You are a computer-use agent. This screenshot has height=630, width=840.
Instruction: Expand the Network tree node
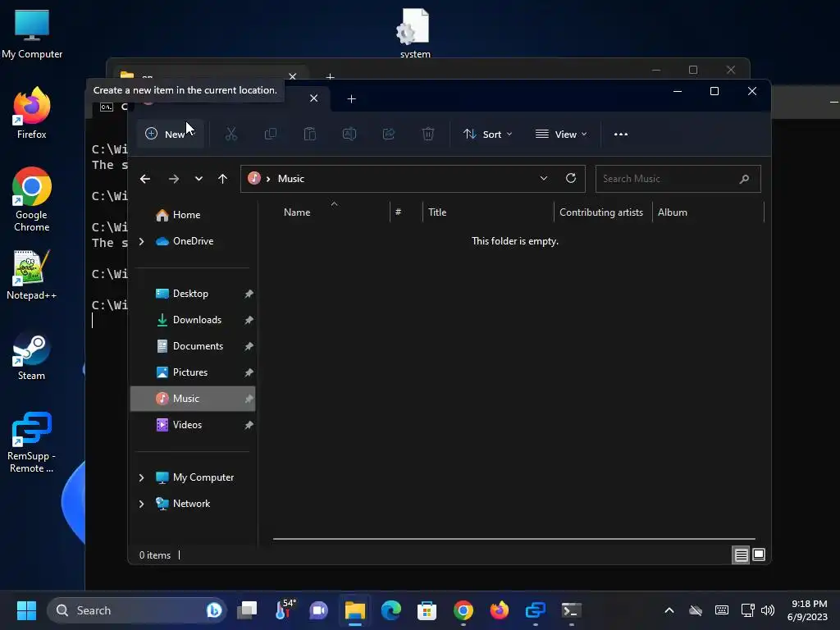(142, 504)
